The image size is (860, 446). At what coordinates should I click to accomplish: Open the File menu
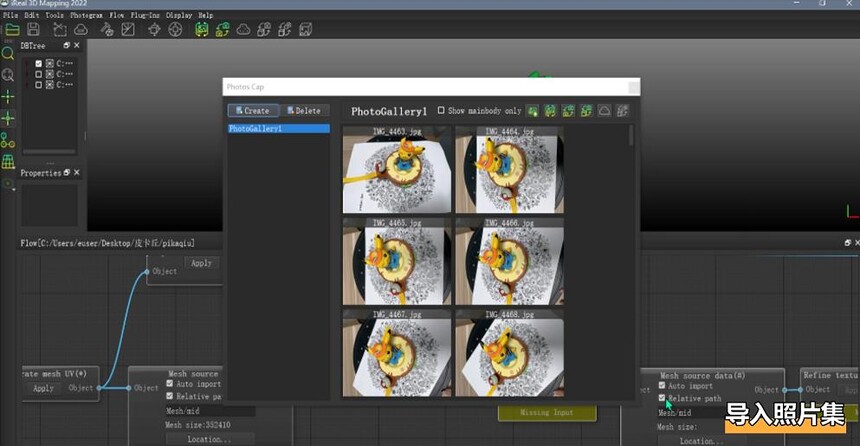point(10,15)
